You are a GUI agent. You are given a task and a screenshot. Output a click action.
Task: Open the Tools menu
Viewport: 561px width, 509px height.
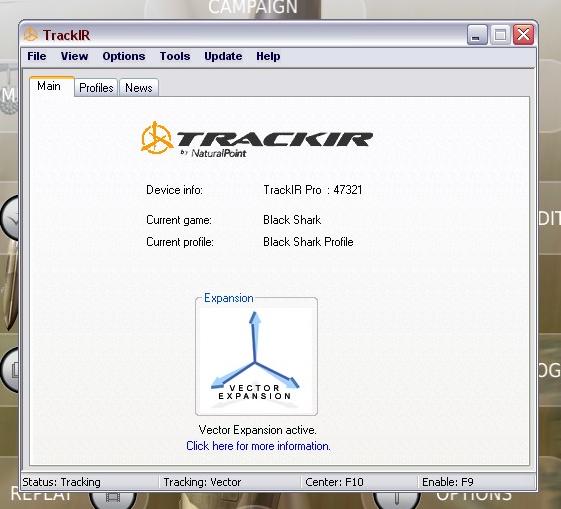point(175,56)
